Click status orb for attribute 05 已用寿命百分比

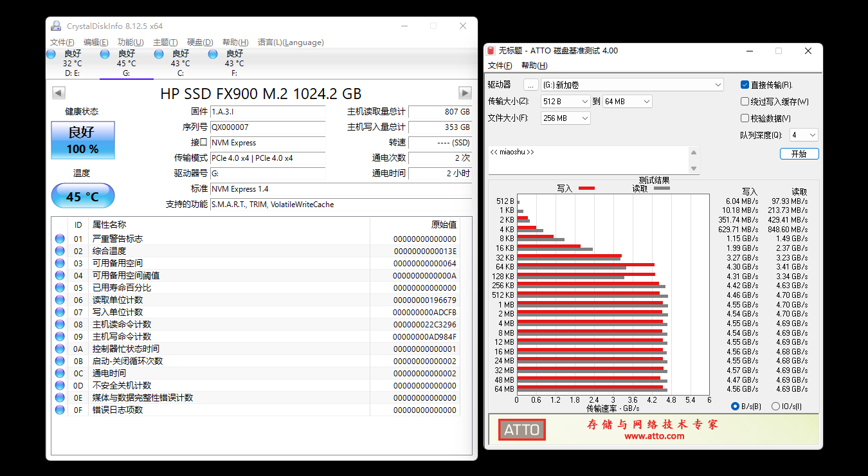click(x=60, y=288)
